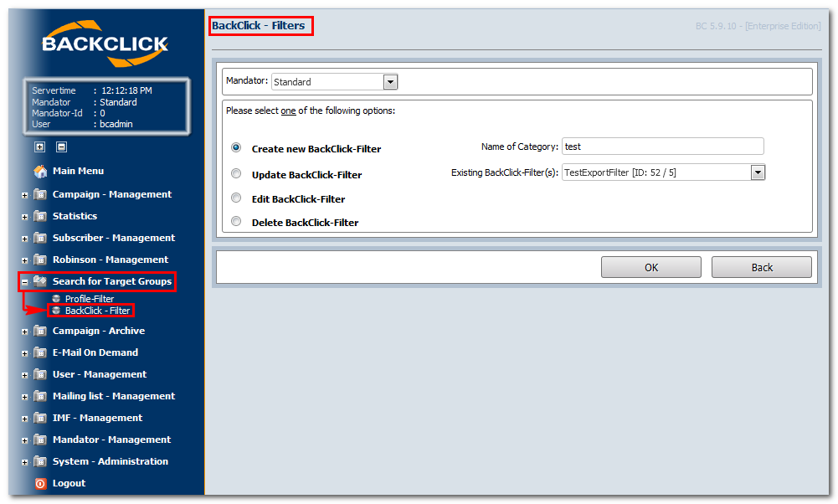
Task: Open the Mandator dropdown
Action: click(390, 82)
